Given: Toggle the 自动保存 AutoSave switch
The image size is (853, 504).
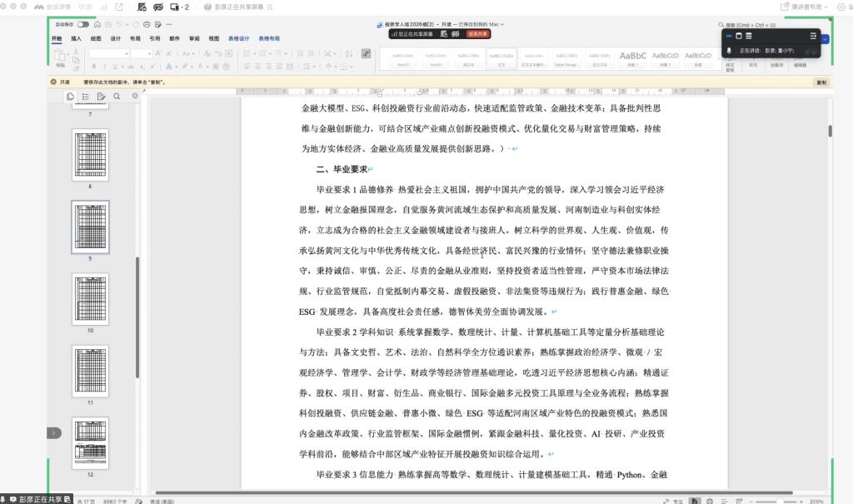Looking at the screenshot, I should (82, 24).
